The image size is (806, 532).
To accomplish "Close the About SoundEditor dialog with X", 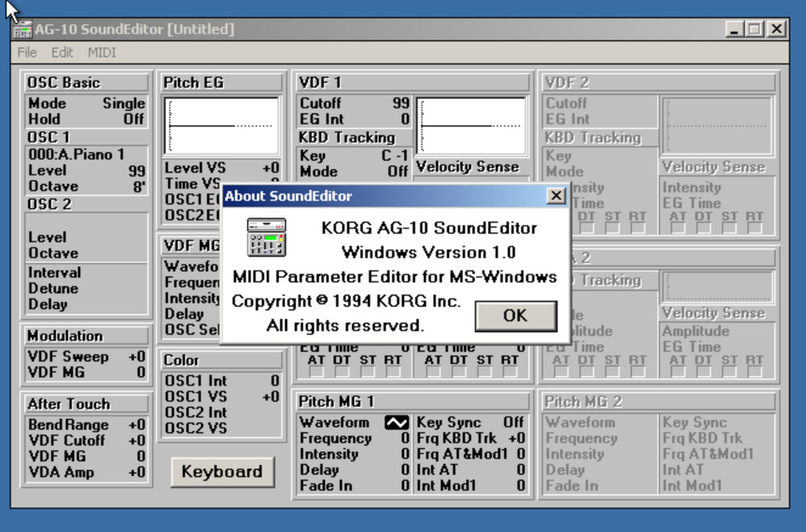I will [x=556, y=196].
